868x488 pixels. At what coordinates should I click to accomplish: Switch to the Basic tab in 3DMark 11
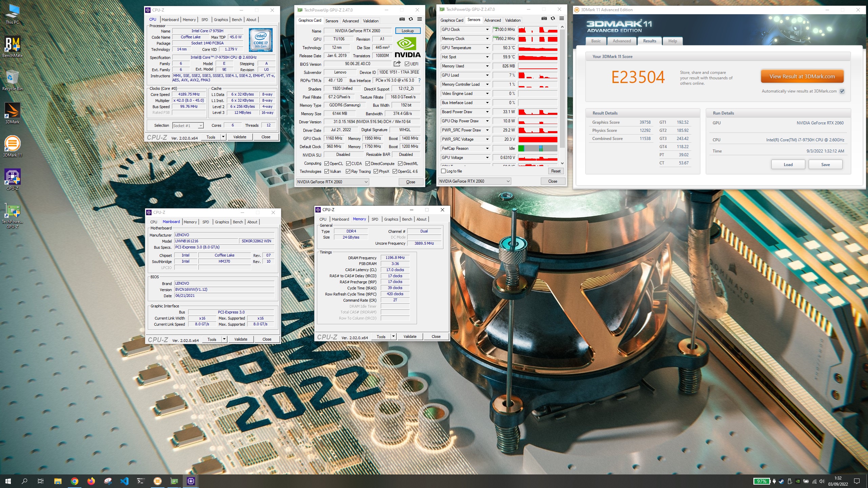tap(596, 41)
